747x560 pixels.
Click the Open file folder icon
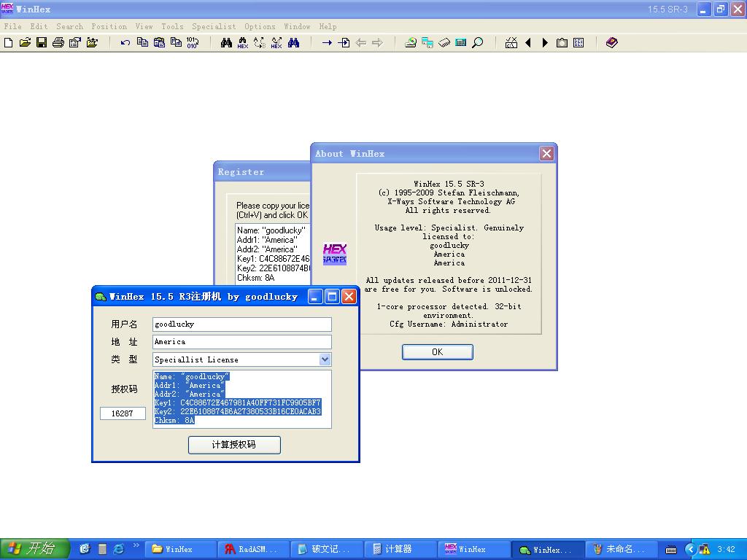pos(25,43)
